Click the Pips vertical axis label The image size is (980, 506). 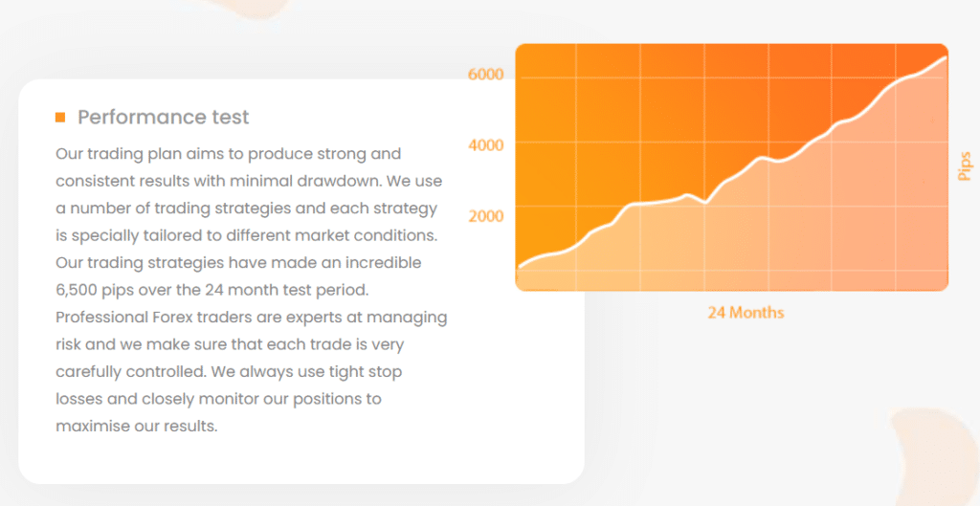pyautogui.click(x=965, y=166)
